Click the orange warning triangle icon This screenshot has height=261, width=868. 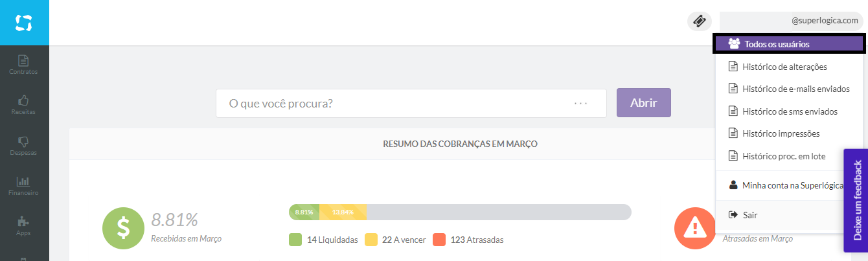click(x=696, y=229)
